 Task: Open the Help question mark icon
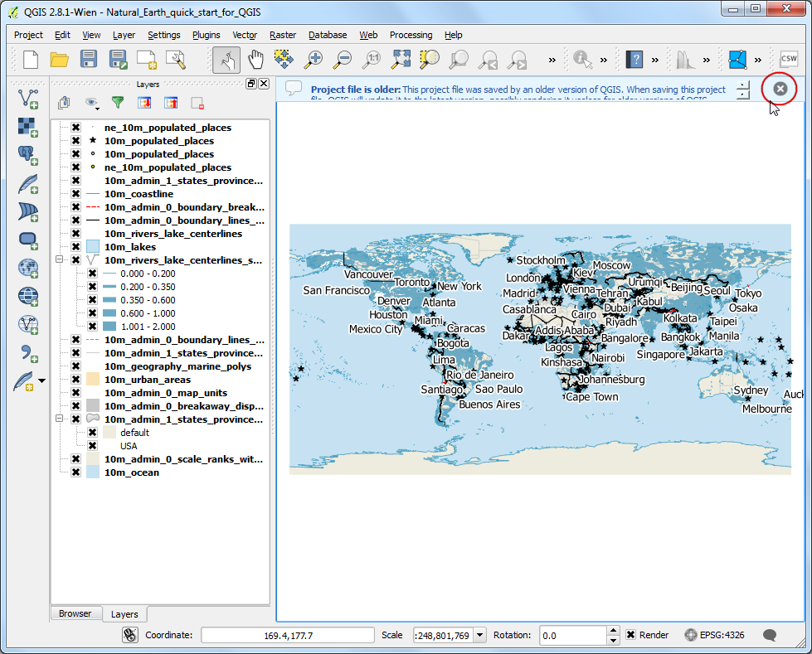[x=635, y=60]
